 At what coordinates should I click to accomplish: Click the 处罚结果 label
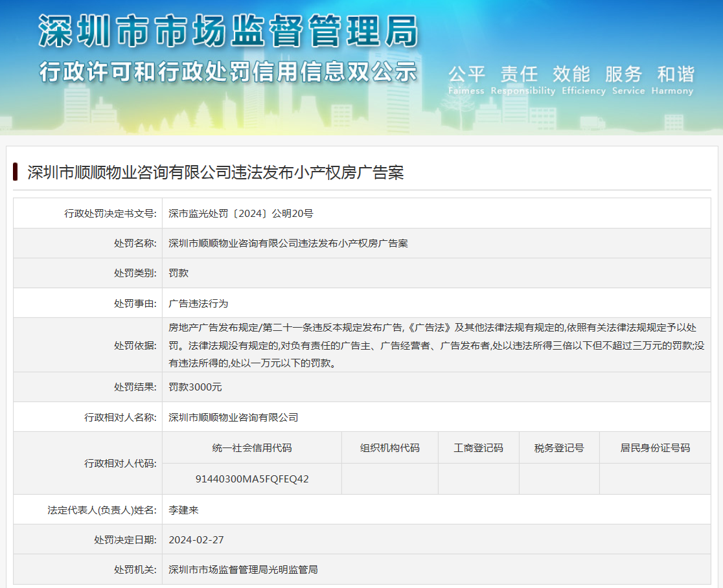135,387
